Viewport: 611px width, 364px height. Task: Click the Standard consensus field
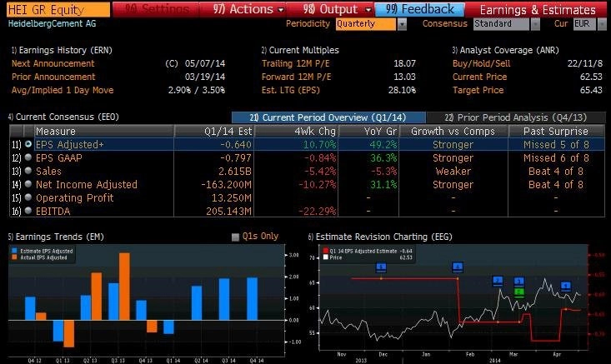click(501, 24)
